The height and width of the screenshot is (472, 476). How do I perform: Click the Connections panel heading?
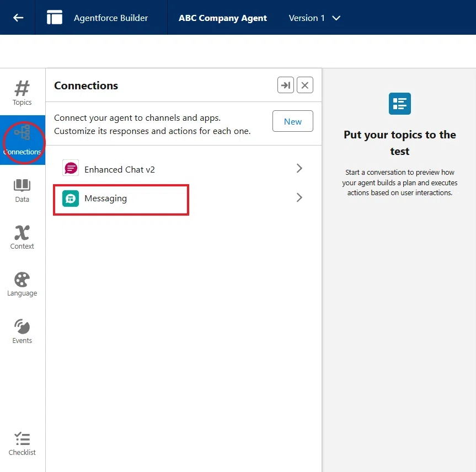click(86, 85)
